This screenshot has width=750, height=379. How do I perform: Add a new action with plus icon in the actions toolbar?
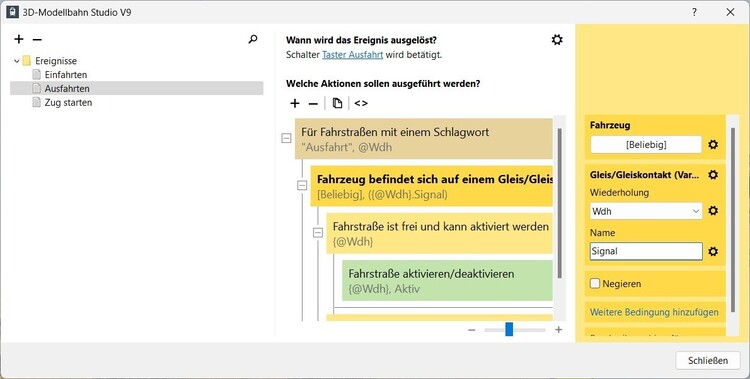pos(295,103)
